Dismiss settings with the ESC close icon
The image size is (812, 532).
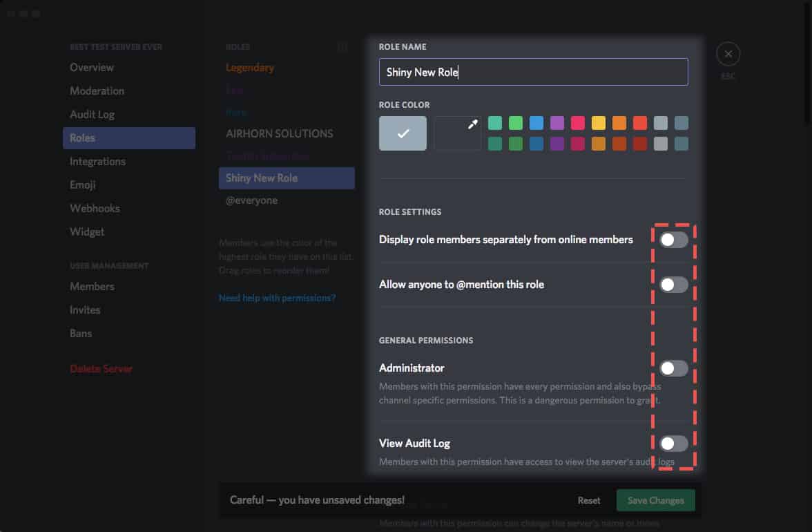coord(728,53)
